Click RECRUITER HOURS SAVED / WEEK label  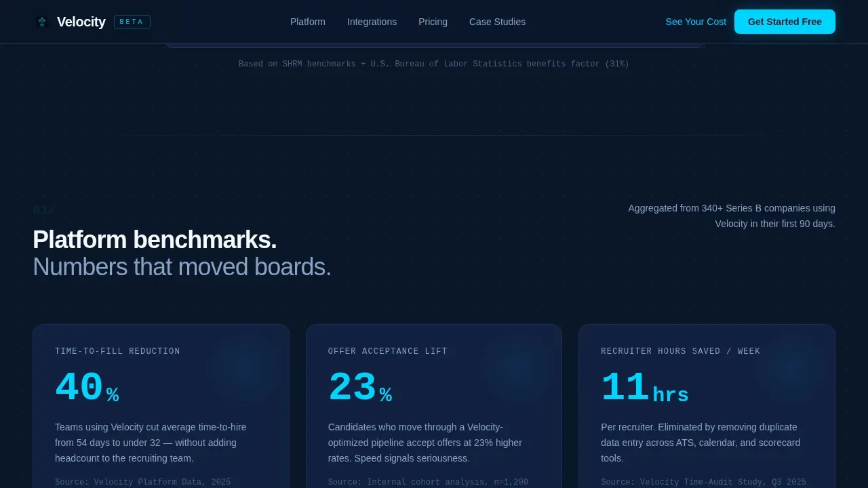coord(681,351)
